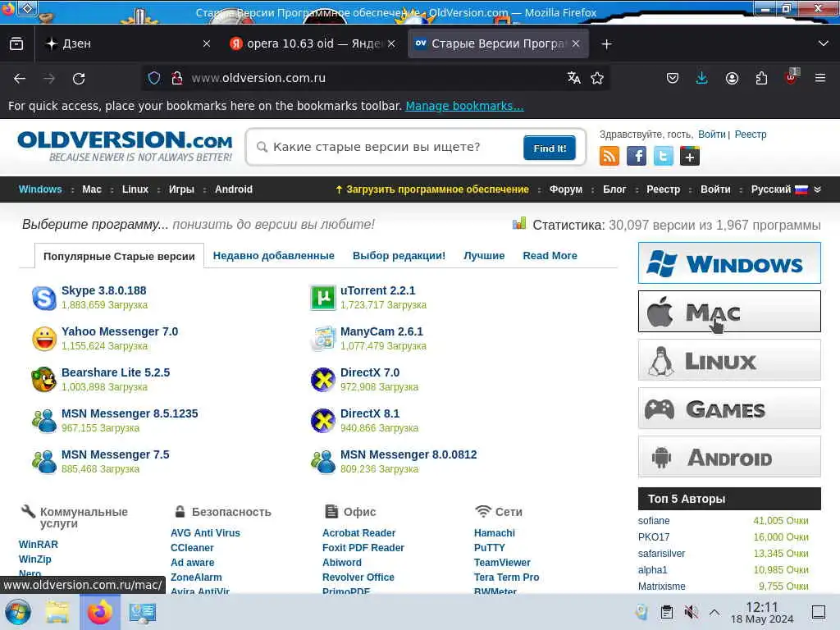Open the Pocket save icon
Screen dimensions: 840x630
673,78
